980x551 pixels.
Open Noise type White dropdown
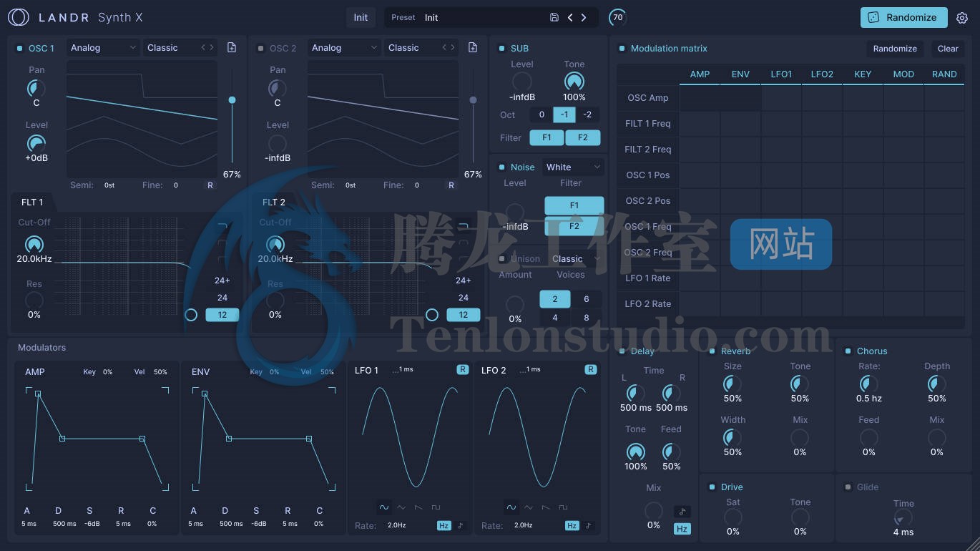click(x=573, y=167)
